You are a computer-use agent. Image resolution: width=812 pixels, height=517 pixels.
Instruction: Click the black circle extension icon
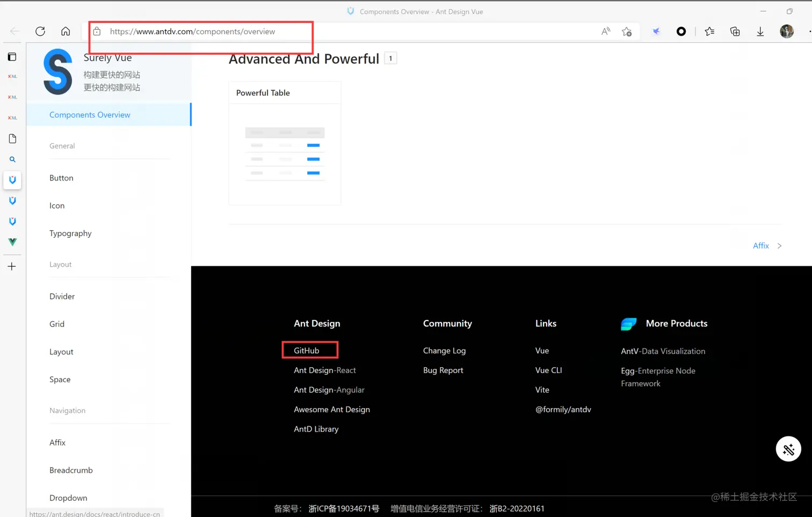point(681,31)
